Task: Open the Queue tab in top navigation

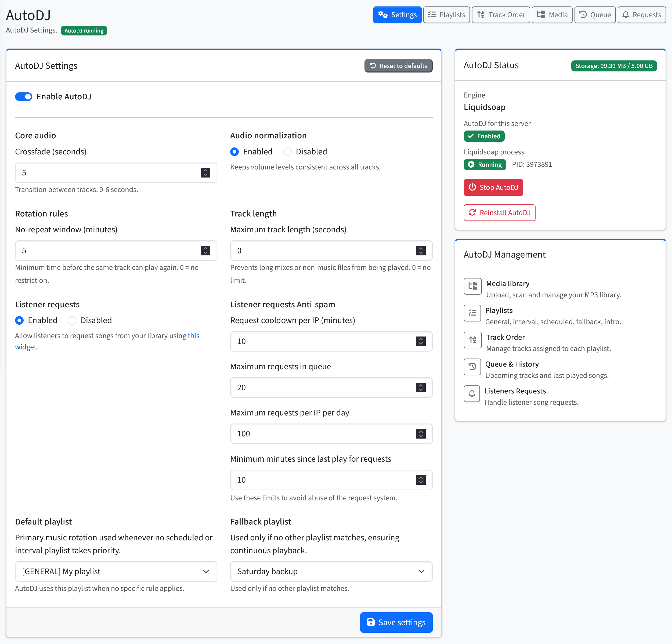Action: click(x=595, y=15)
